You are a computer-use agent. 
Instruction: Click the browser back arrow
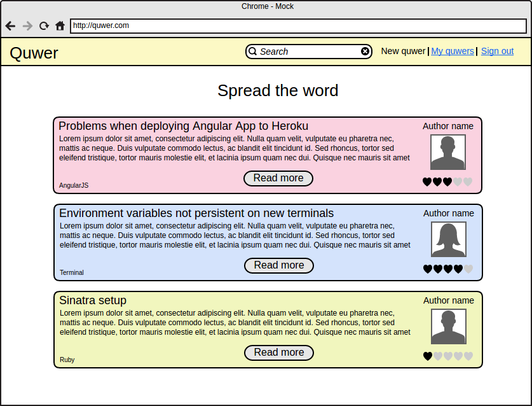11,26
